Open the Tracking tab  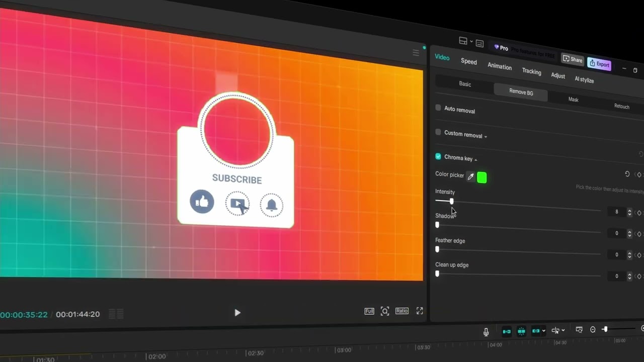click(x=531, y=71)
